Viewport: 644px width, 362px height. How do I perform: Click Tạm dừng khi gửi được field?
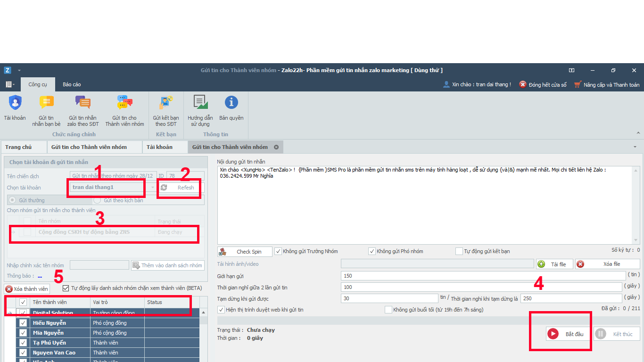389,298
